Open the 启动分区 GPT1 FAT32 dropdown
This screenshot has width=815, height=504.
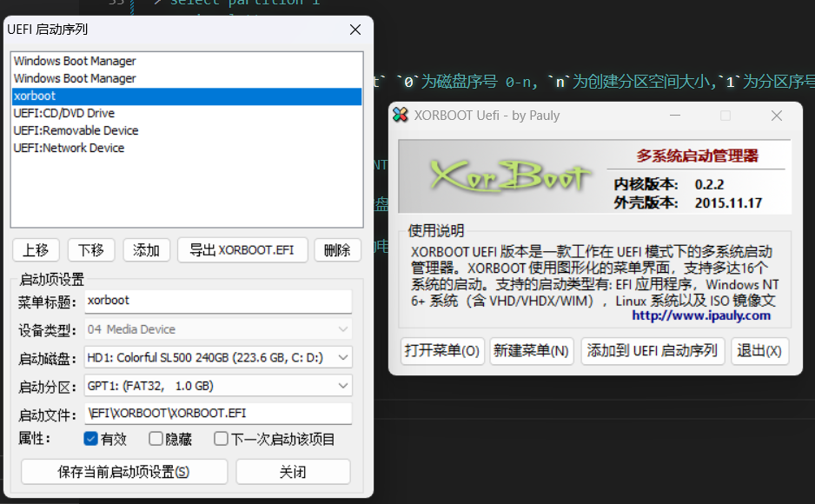218,386
